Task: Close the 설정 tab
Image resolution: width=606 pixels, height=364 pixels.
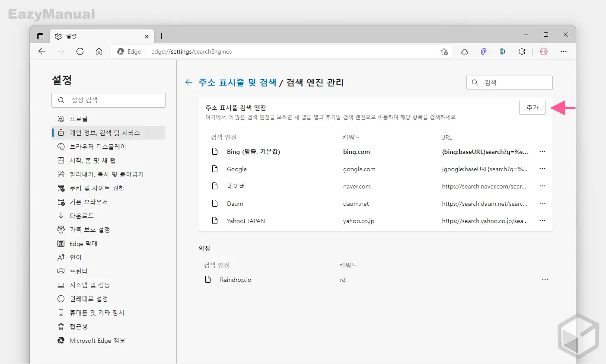Action: [x=147, y=36]
